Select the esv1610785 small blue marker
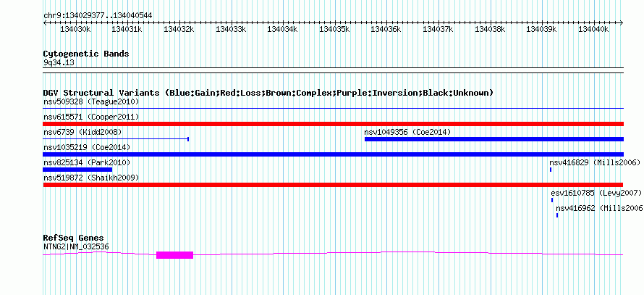This screenshot has width=644, height=295. pos(552,200)
